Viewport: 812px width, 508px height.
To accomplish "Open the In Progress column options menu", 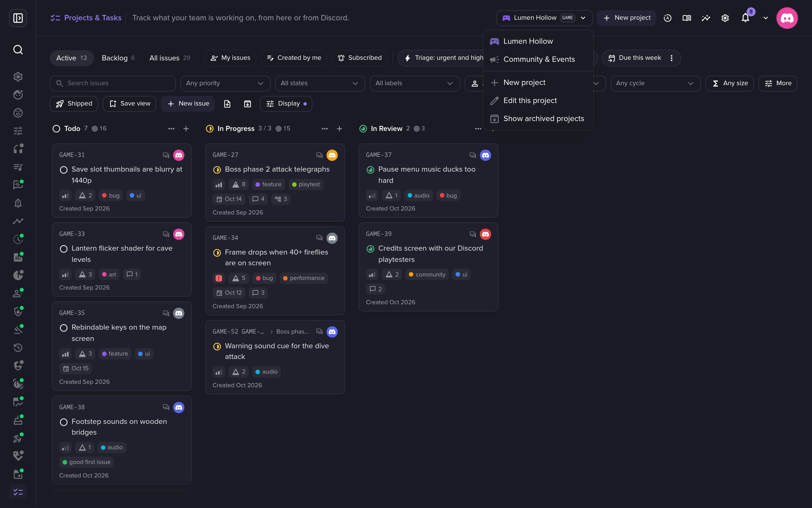I will pyautogui.click(x=325, y=129).
